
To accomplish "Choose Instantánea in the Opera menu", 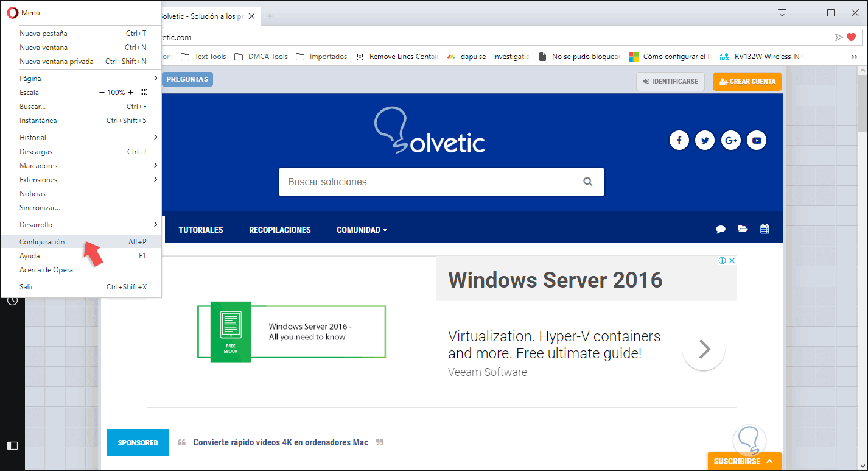I will (81, 121).
